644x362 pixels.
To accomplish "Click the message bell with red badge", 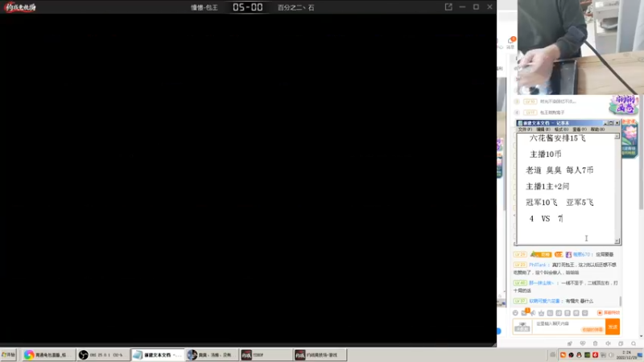I will pos(511,43).
